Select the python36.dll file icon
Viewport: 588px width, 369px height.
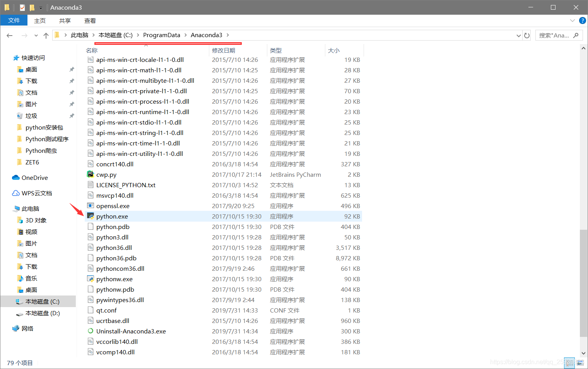(x=91, y=248)
